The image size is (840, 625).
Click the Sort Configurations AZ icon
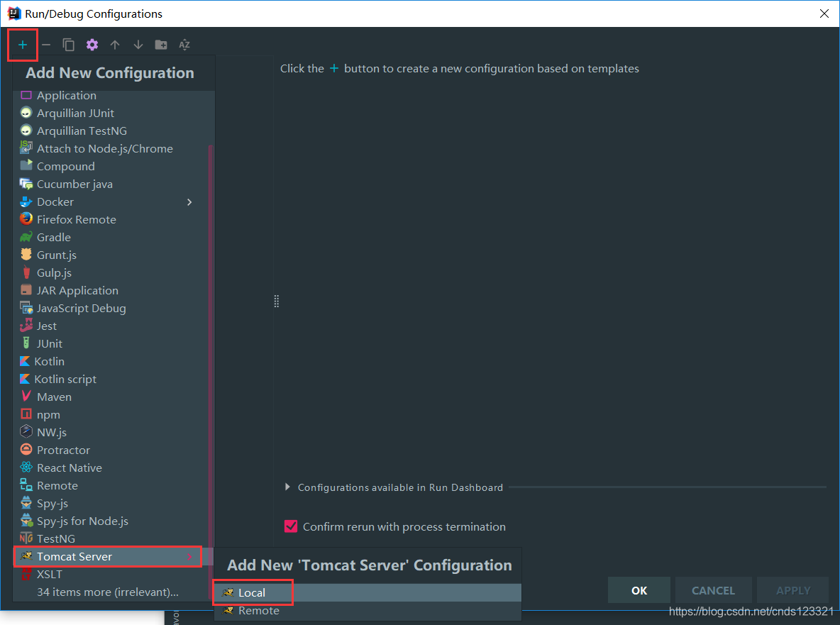coord(184,45)
